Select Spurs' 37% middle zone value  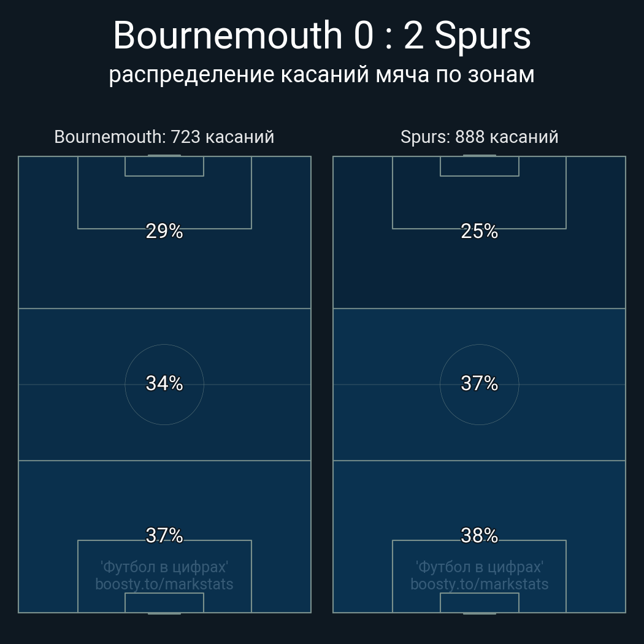tap(479, 383)
